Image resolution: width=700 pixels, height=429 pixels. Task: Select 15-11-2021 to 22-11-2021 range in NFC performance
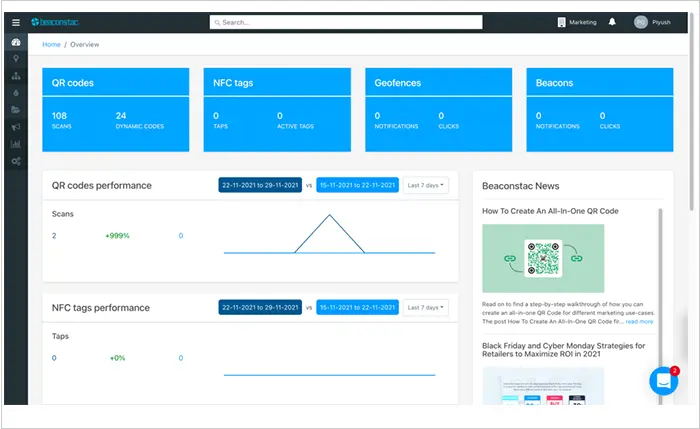[x=358, y=308]
